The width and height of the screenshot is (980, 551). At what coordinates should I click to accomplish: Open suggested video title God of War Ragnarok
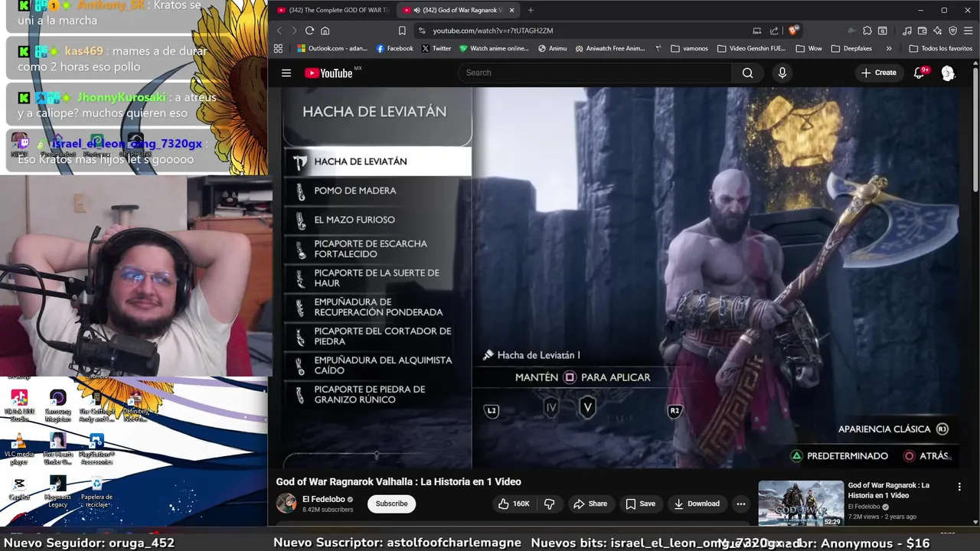pos(888,490)
